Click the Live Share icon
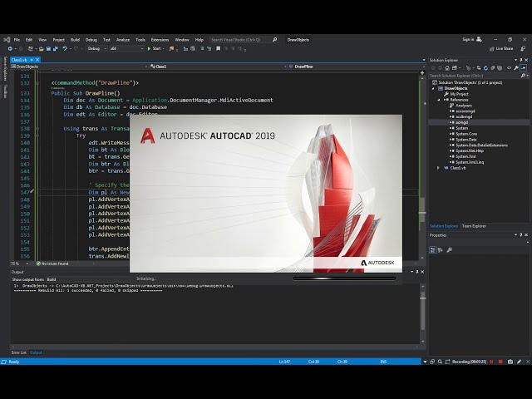 (x=491, y=48)
